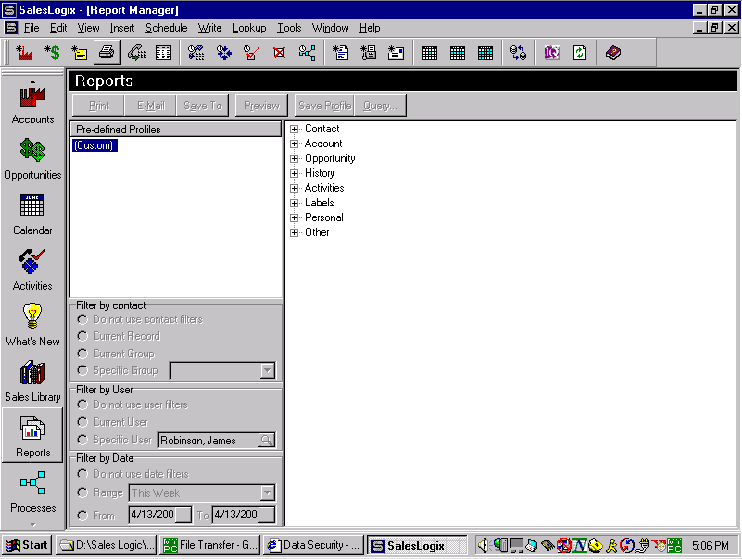Screen dimensions: 742x559
Task: Expand the Labels tree node
Action: tap(294, 203)
